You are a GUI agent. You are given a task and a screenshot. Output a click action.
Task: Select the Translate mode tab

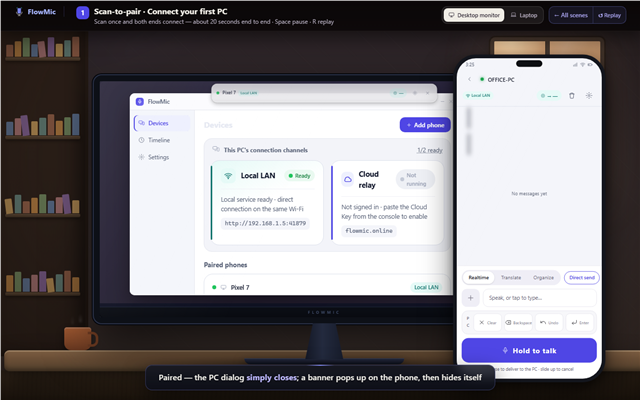click(x=511, y=278)
